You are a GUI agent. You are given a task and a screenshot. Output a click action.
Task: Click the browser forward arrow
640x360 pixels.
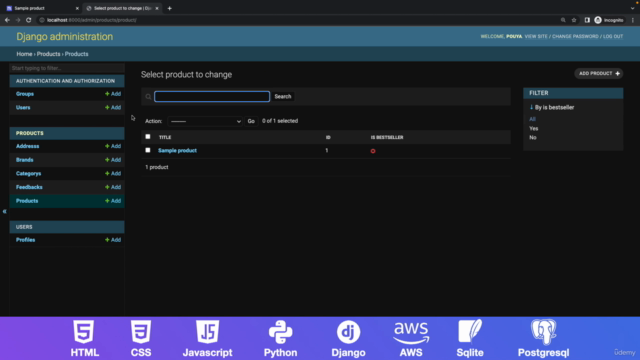coord(18,20)
